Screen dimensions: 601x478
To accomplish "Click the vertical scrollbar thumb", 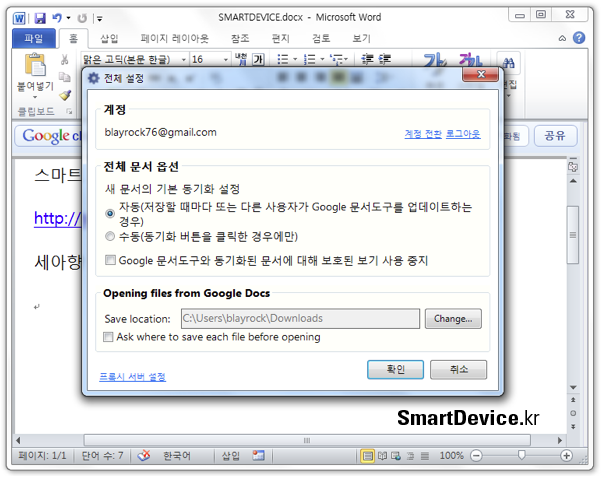I will coord(573,235).
